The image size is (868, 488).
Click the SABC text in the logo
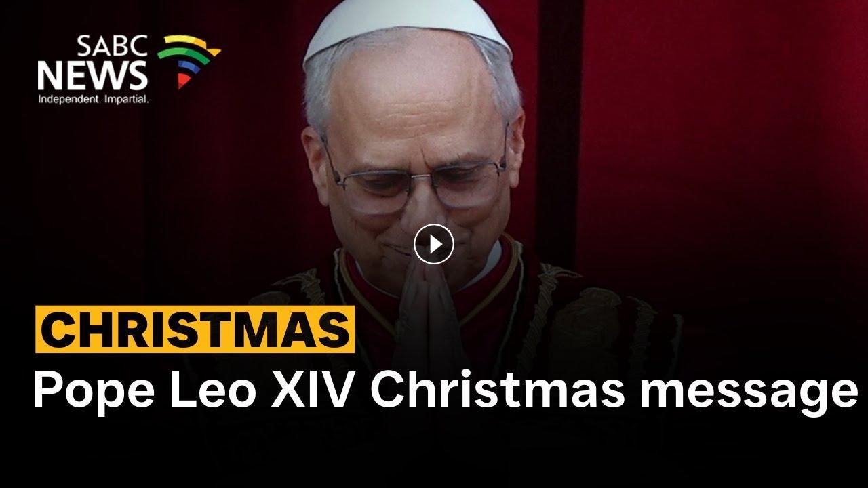click(x=112, y=47)
